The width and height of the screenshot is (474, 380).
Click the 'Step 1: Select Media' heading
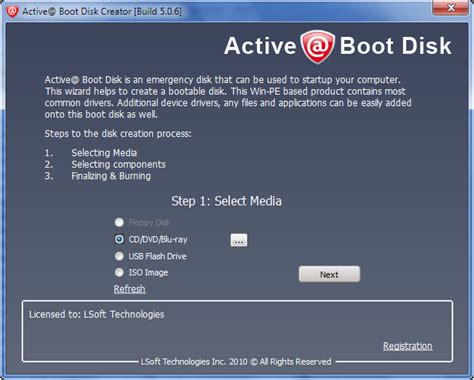pyautogui.click(x=226, y=201)
